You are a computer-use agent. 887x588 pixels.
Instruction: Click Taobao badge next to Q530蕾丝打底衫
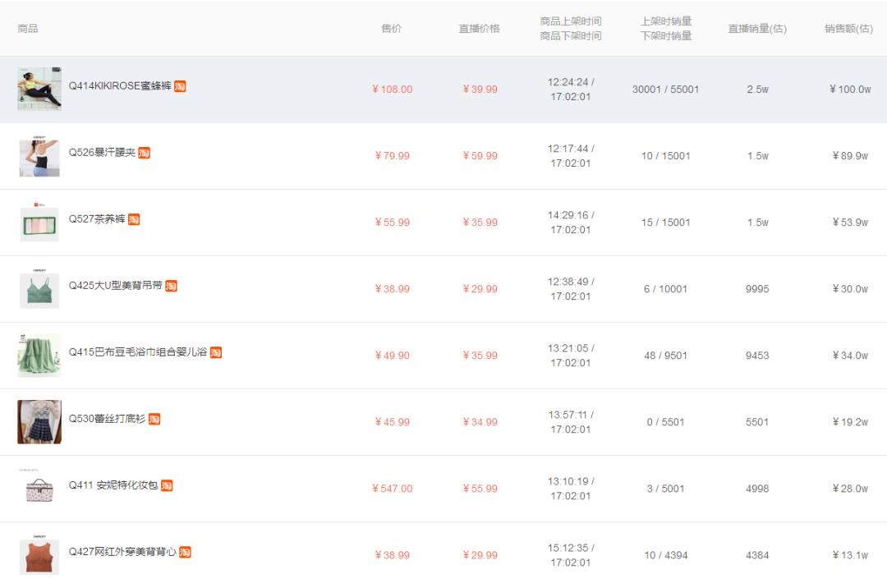[x=154, y=419]
